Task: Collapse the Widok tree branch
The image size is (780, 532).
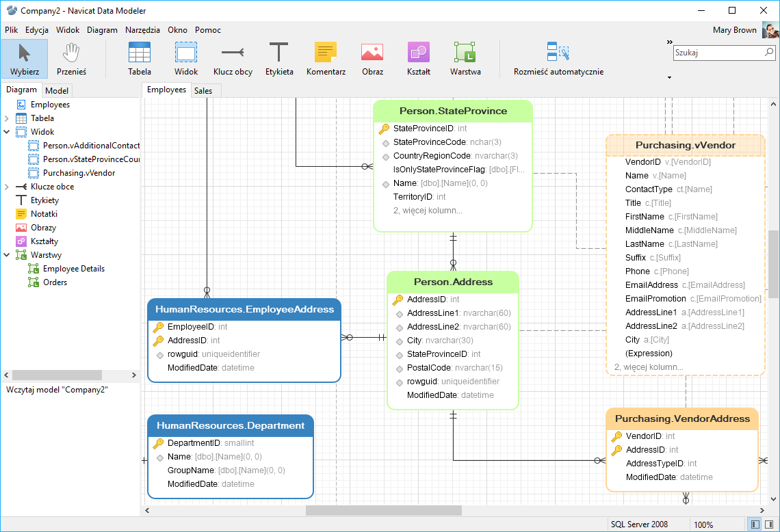Action: click(x=5, y=131)
